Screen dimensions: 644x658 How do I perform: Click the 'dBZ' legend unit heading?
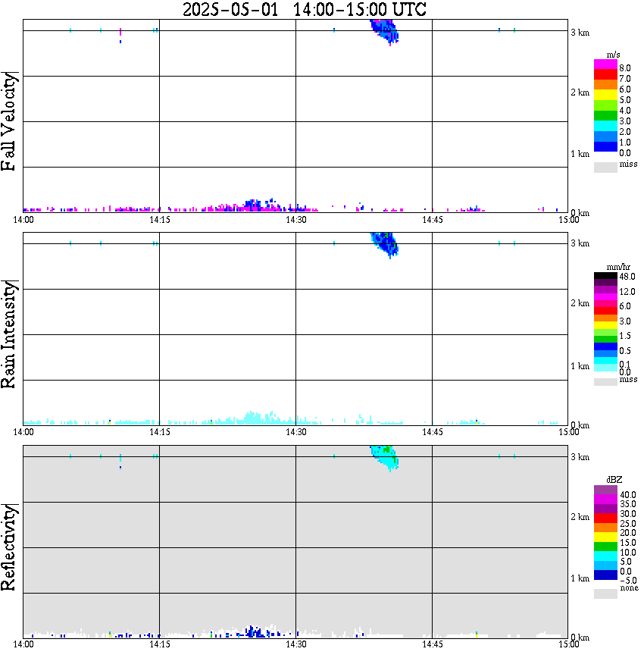[x=614, y=480]
